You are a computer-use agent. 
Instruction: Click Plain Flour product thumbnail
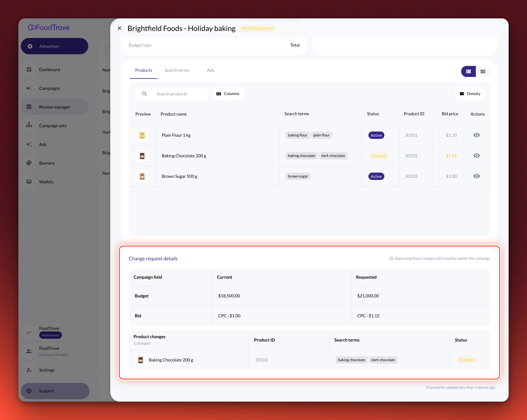142,135
